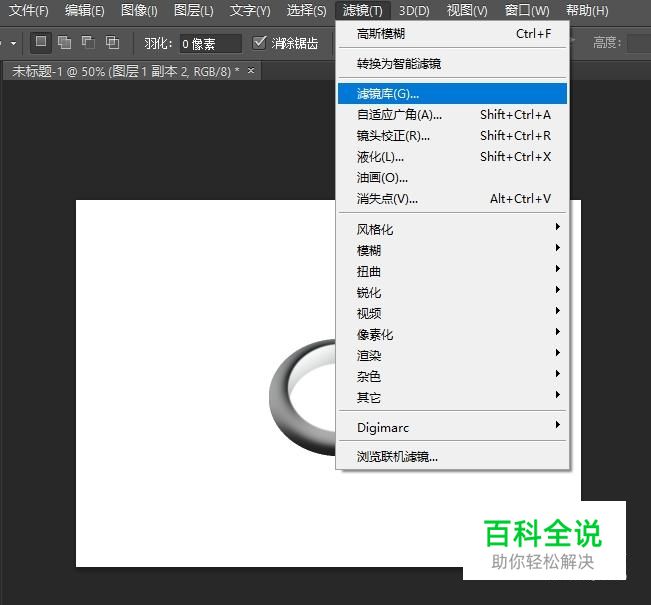Image resolution: width=651 pixels, height=605 pixels.
Task: Expand the 锐化 submenu
Action: (453, 292)
